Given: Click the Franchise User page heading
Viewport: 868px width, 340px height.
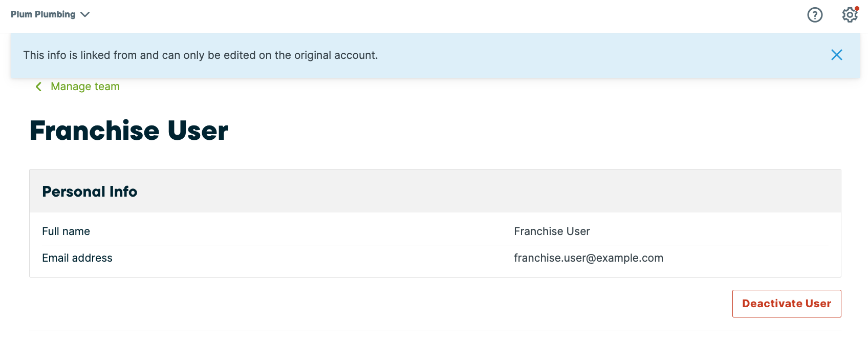Looking at the screenshot, I should pyautogui.click(x=129, y=131).
